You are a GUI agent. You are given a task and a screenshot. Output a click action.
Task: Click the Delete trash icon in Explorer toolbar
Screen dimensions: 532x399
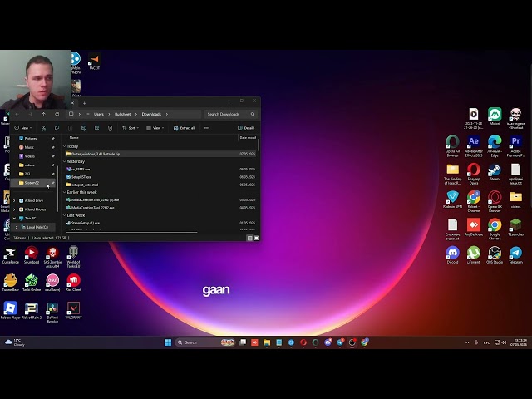(x=111, y=128)
